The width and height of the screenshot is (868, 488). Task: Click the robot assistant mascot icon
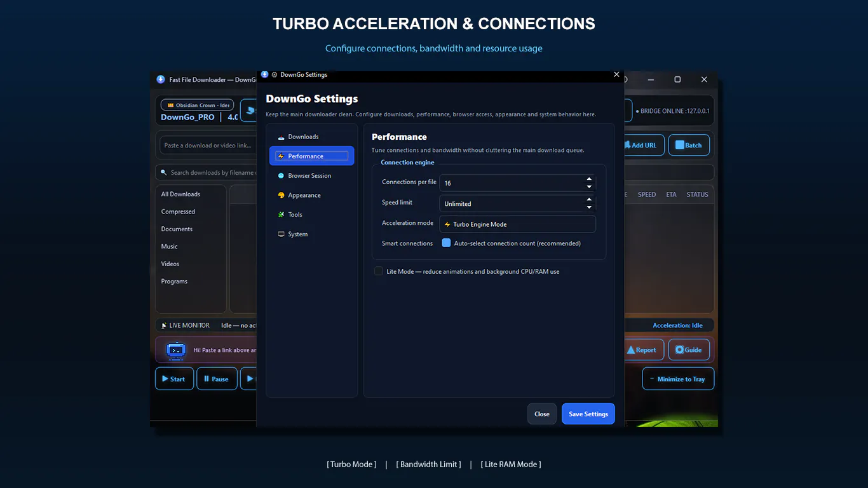tap(176, 350)
